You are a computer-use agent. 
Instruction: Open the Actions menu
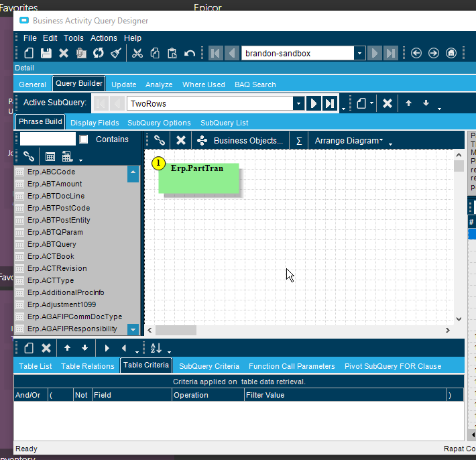coord(103,38)
